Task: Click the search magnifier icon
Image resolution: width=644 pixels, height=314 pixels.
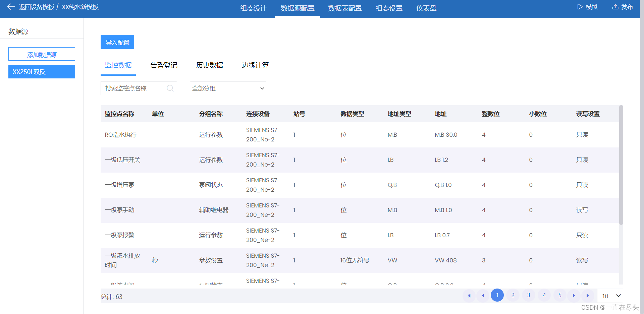Action: (x=170, y=88)
